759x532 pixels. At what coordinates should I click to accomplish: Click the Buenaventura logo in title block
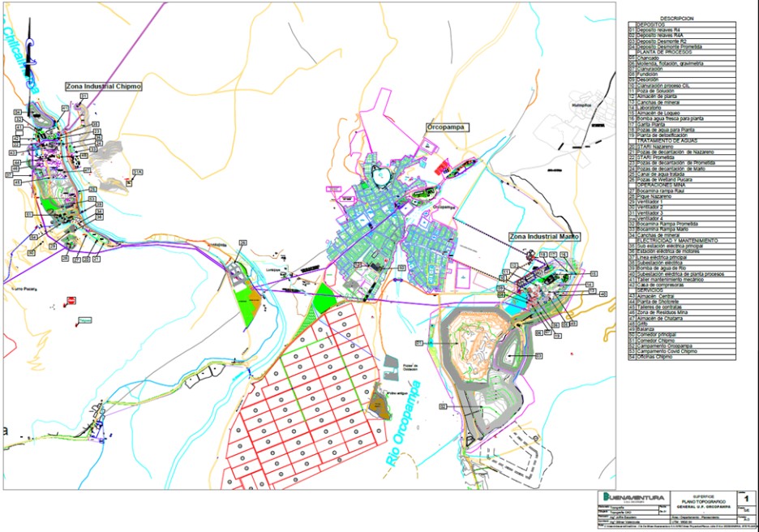pos(632,497)
